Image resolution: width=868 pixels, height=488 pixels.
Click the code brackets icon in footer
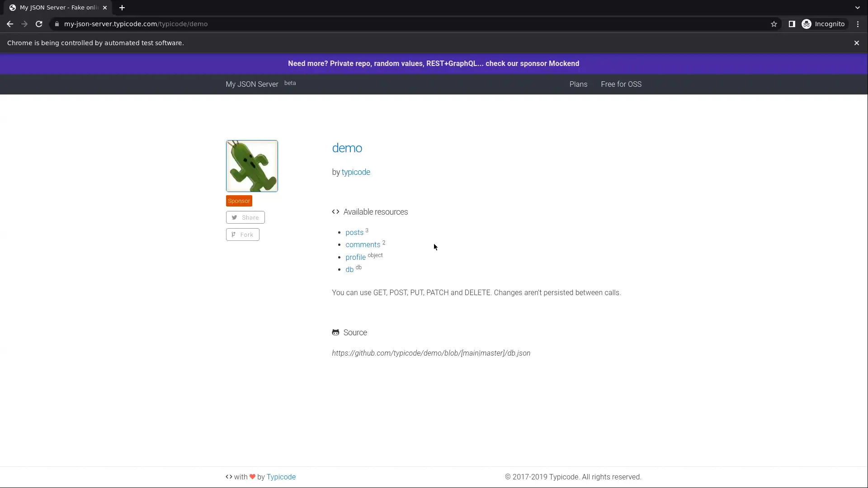[229, 477]
